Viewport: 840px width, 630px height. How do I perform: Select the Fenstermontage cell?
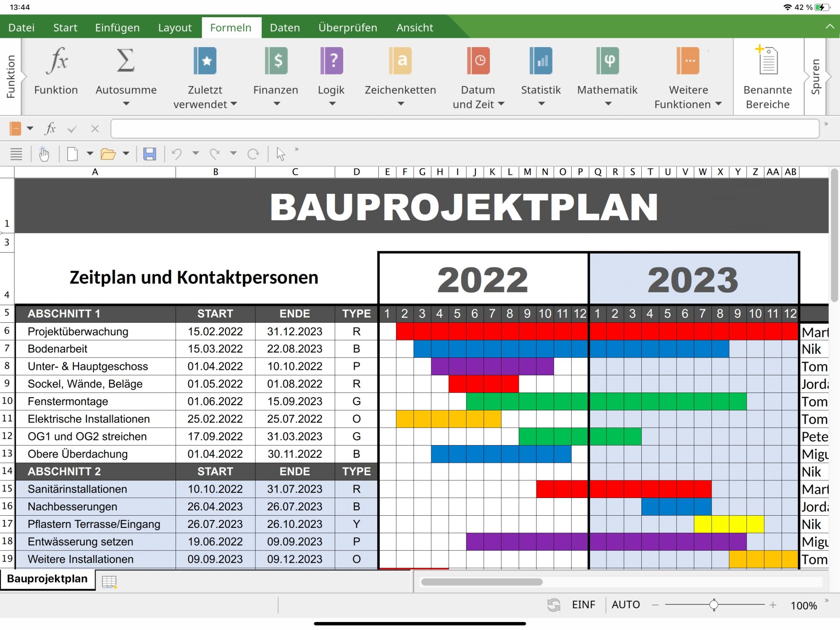(x=95, y=401)
